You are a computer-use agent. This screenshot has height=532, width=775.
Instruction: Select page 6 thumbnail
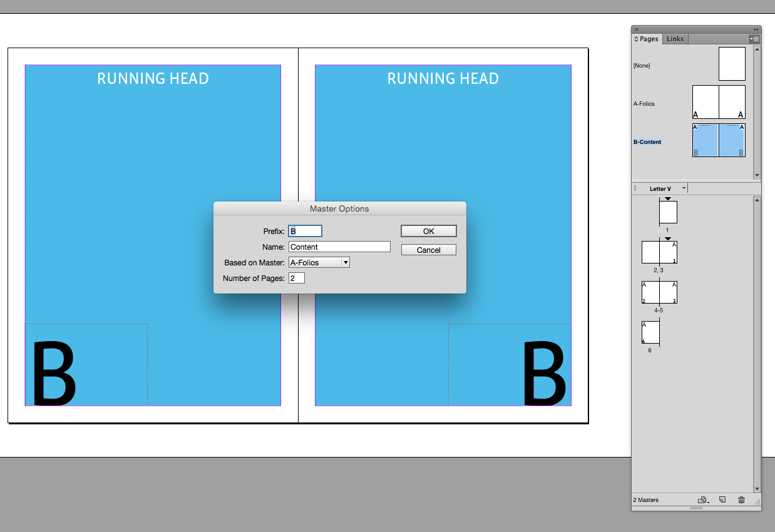[650, 332]
